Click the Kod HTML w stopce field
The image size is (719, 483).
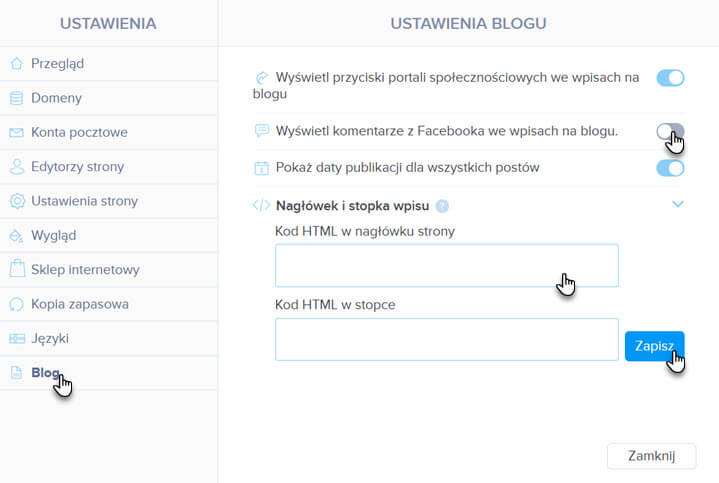click(447, 340)
